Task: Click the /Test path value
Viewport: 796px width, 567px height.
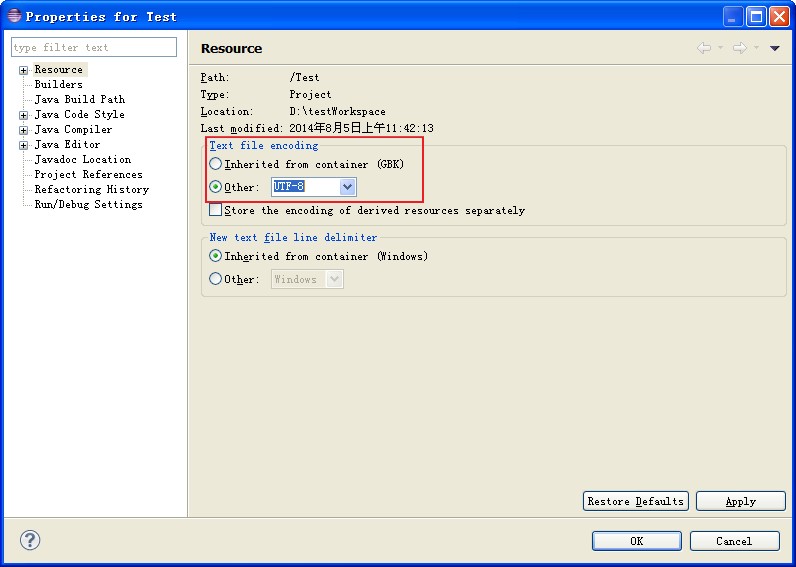Action: coord(305,77)
